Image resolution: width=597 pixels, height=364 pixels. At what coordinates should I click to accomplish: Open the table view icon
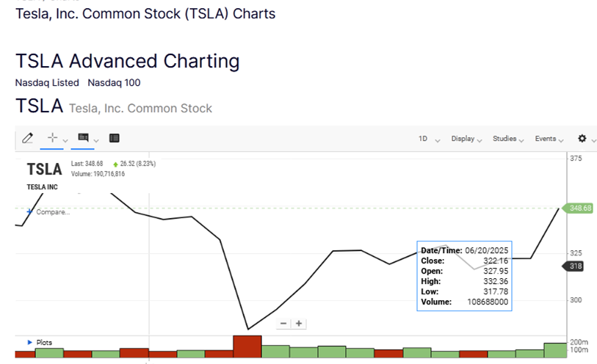click(x=114, y=138)
